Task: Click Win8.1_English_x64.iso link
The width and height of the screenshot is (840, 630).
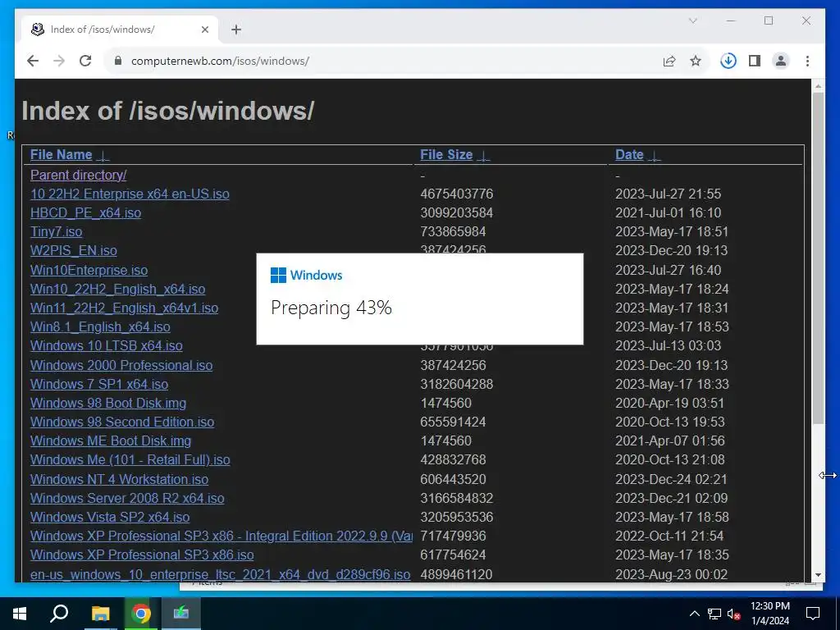Action: (x=100, y=326)
